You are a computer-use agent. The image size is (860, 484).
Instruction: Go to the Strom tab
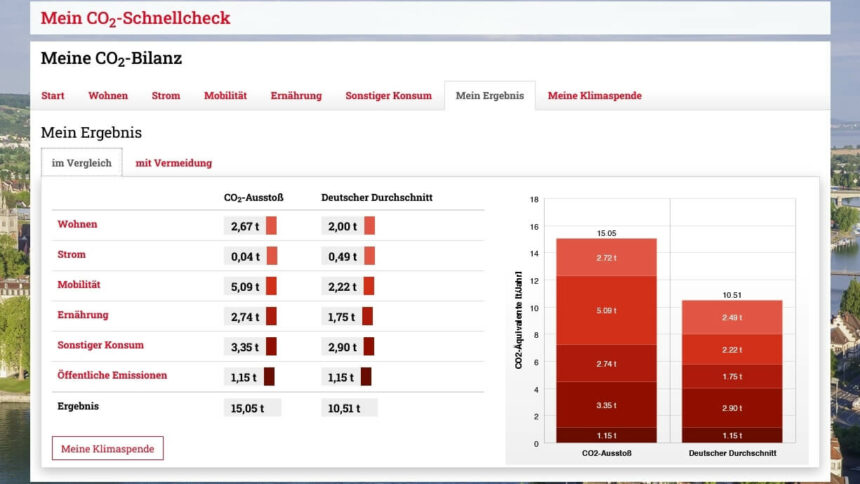point(166,95)
